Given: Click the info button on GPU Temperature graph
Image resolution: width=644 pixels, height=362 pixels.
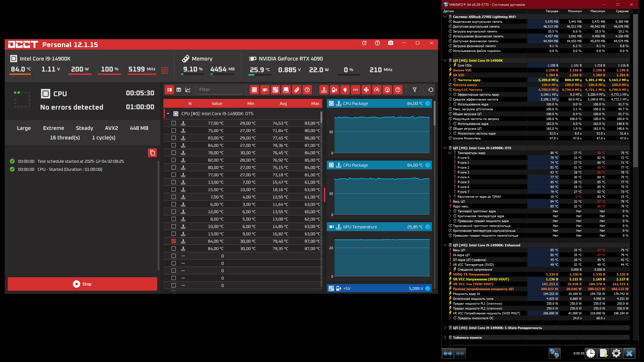Looking at the screenshot, I should coord(428,227).
